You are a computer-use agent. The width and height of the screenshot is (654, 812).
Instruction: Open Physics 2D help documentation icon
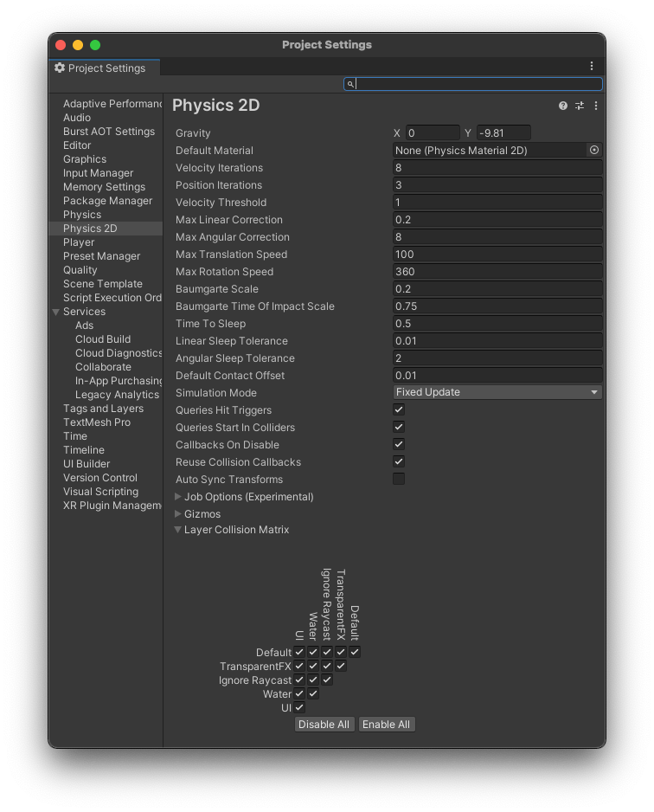tap(563, 106)
